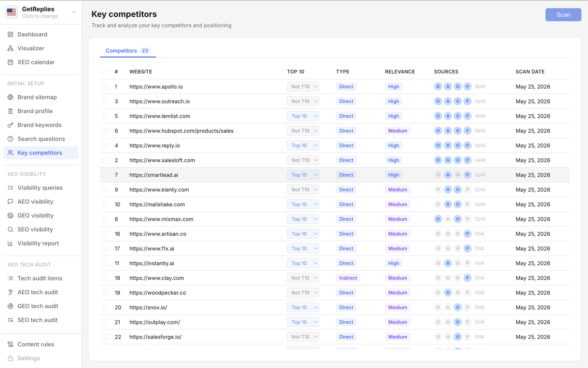Image resolution: width=588 pixels, height=368 pixels.
Task: Click the Visualizer sidebar icon
Action: pyautogui.click(x=11, y=48)
